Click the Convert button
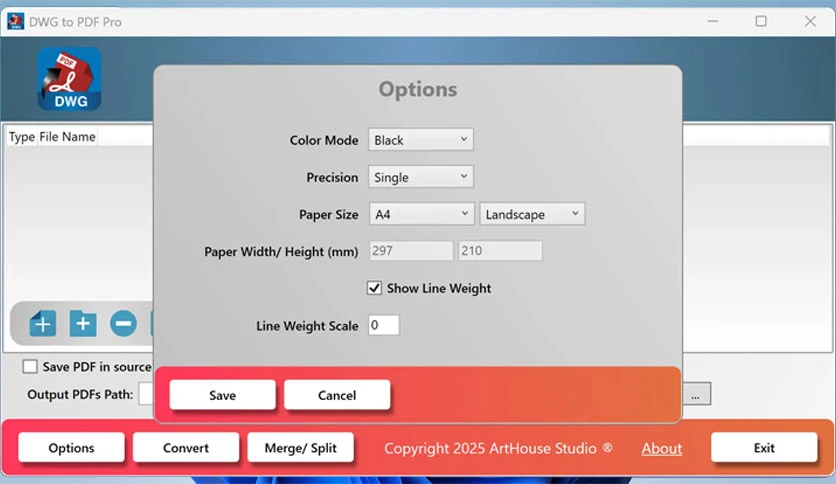The width and height of the screenshot is (836, 484). (x=186, y=448)
